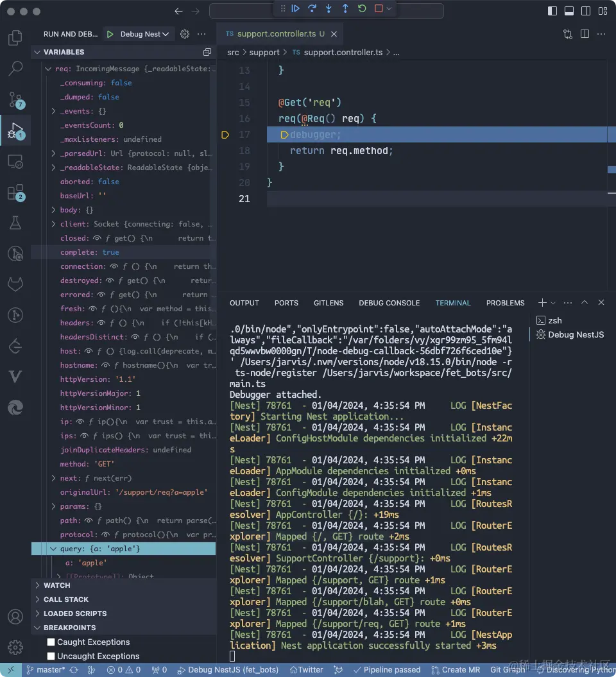Collapse the req IncomingMessage variable
This screenshot has width=616, height=677.
tap(48, 69)
